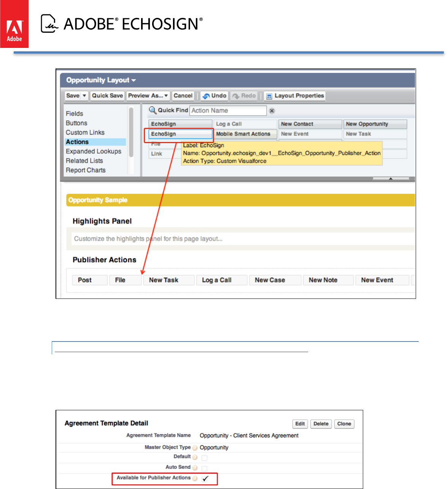448x489 pixels.
Task: Click the highlights panel customization area
Action: pos(243,239)
